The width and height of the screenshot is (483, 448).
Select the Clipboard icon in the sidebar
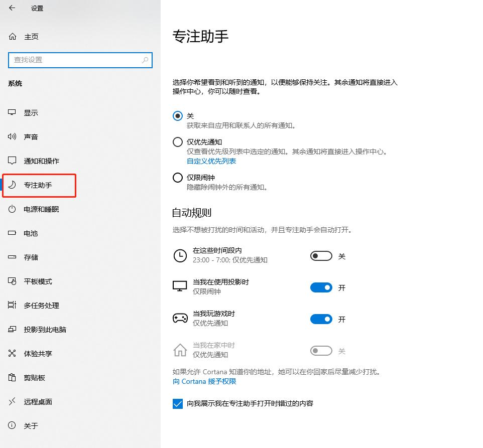[12, 377]
